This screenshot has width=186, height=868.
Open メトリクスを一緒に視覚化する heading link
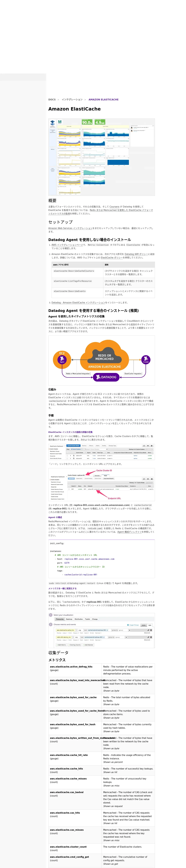pos(62,588)
